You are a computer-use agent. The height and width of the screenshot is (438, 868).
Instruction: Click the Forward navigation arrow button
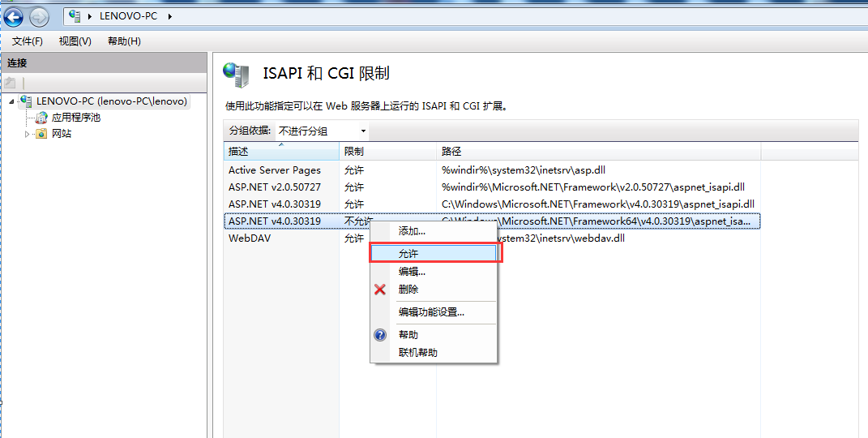pyautogui.click(x=38, y=16)
